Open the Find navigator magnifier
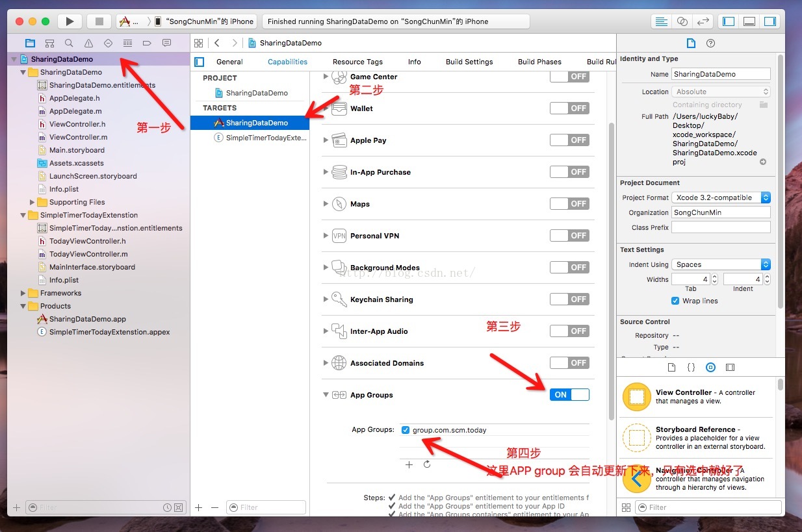 pos(69,43)
